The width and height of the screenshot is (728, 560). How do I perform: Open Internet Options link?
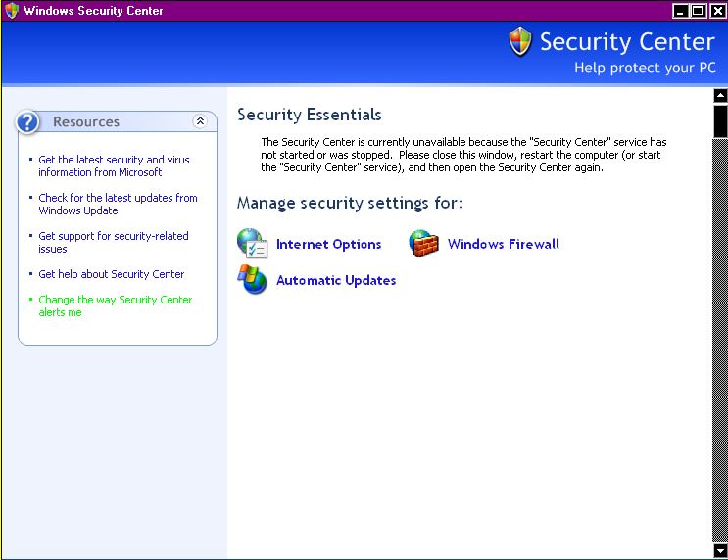pyautogui.click(x=328, y=244)
